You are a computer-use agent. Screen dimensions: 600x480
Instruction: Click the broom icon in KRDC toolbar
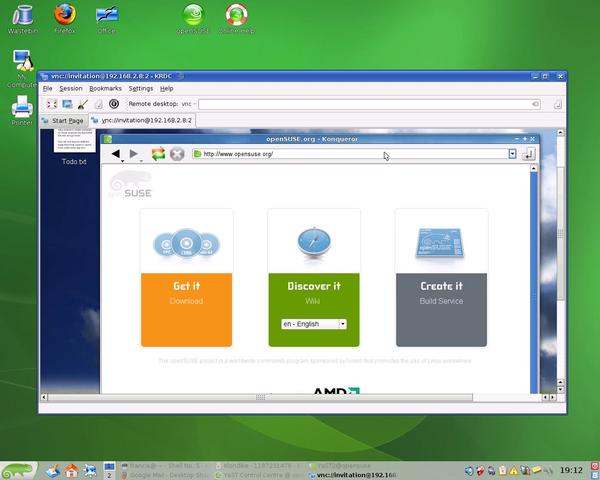pos(83,104)
